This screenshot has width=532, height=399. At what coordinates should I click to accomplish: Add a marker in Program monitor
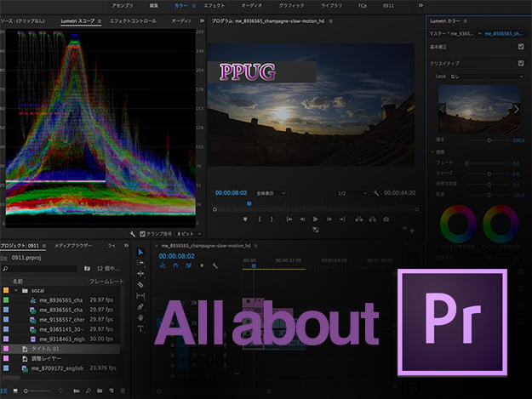pyautogui.click(x=246, y=219)
